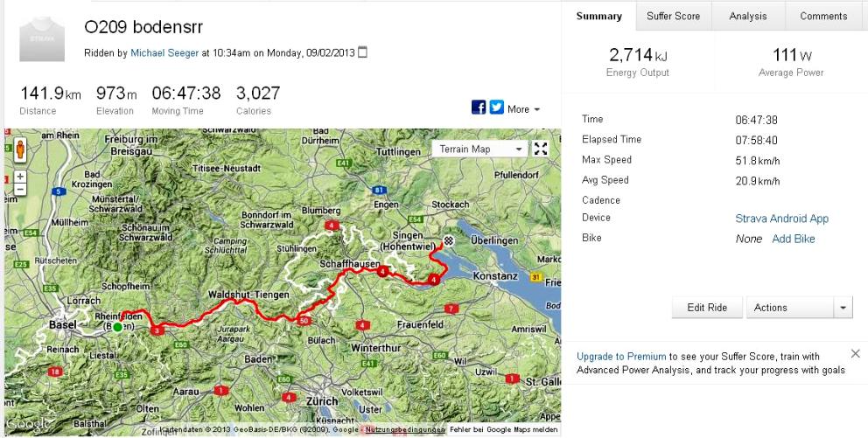
Task: Click the green start marker on the route
Action: point(117,327)
